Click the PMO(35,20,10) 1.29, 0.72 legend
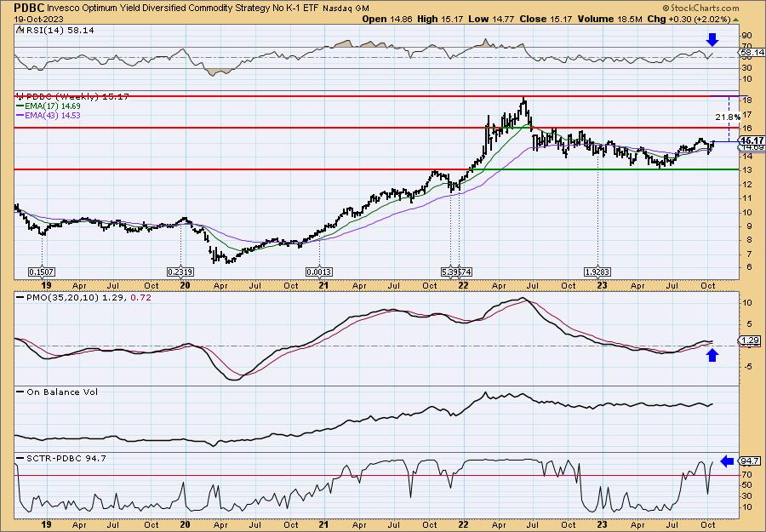Image resolution: width=766 pixels, height=532 pixels. click(84, 296)
